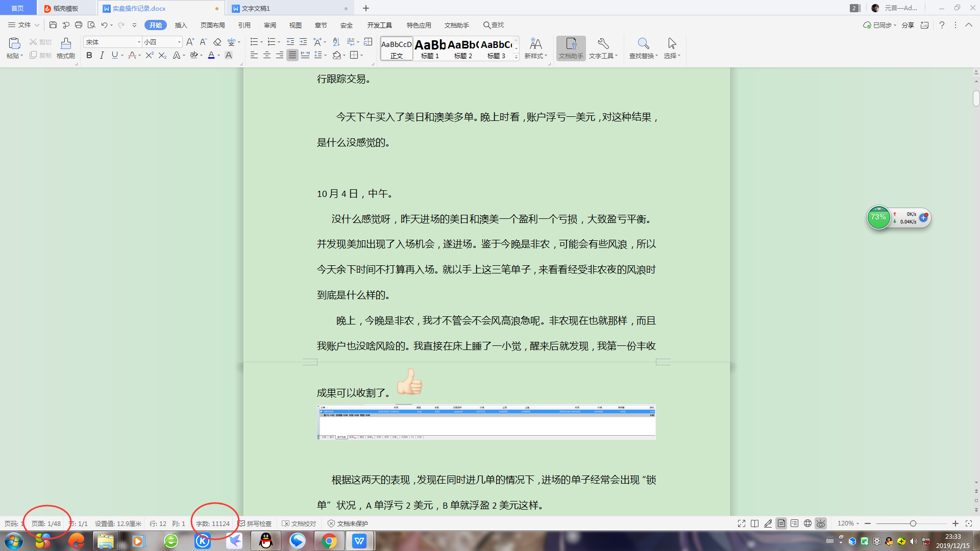Open the 文字工具 text tools
The image size is (980, 551).
(x=603, y=48)
